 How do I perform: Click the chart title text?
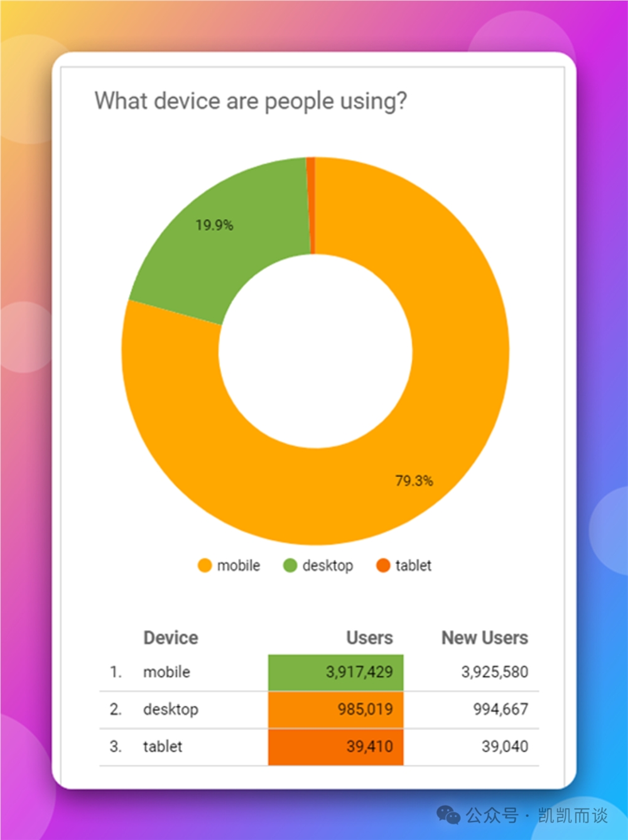(251, 101)
